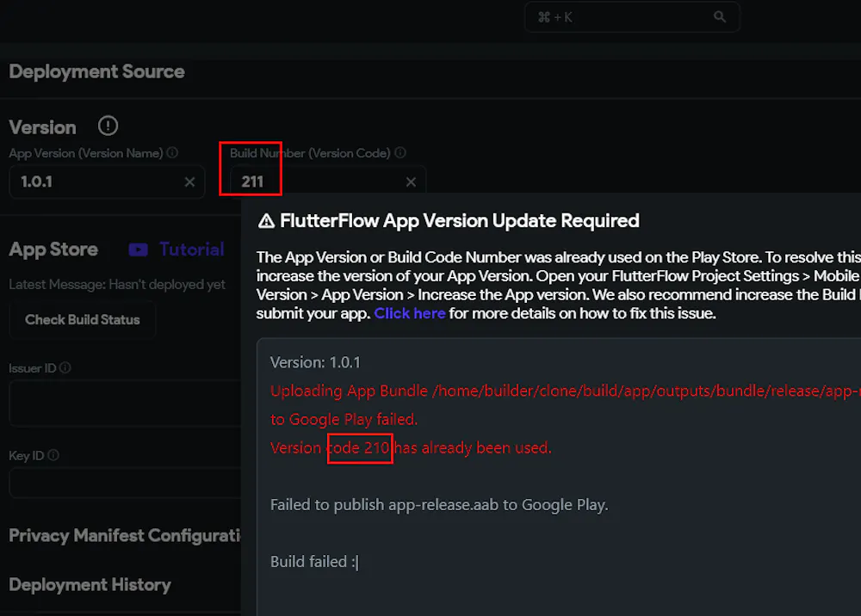Expand the Privacy Manifest Configuration section

125,535
